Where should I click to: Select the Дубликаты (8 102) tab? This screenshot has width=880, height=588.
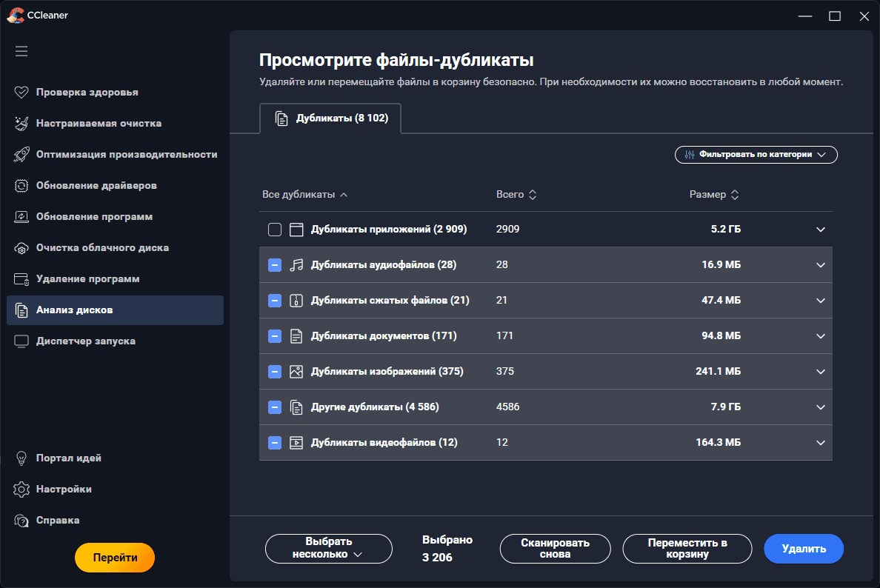[330, 118]
